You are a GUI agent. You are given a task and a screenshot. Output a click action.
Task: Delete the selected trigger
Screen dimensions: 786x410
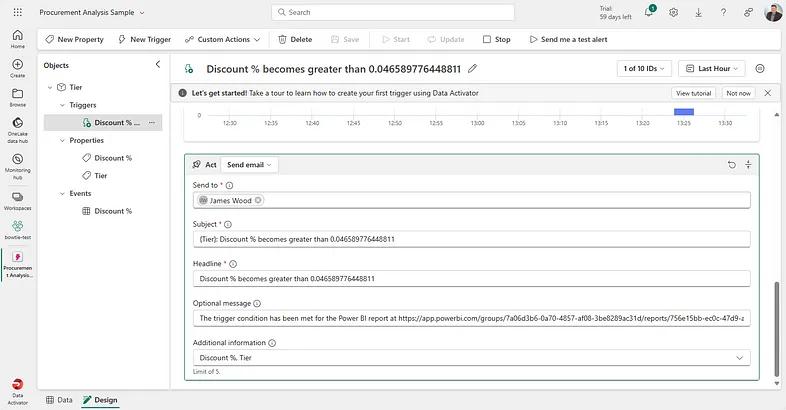point(295,39)
